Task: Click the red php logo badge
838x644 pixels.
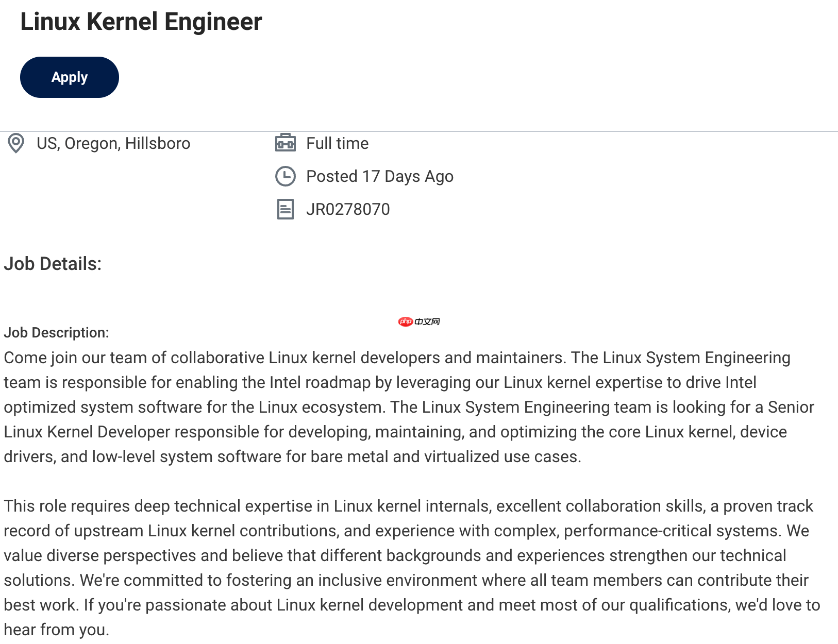Action: click(405, 320)
